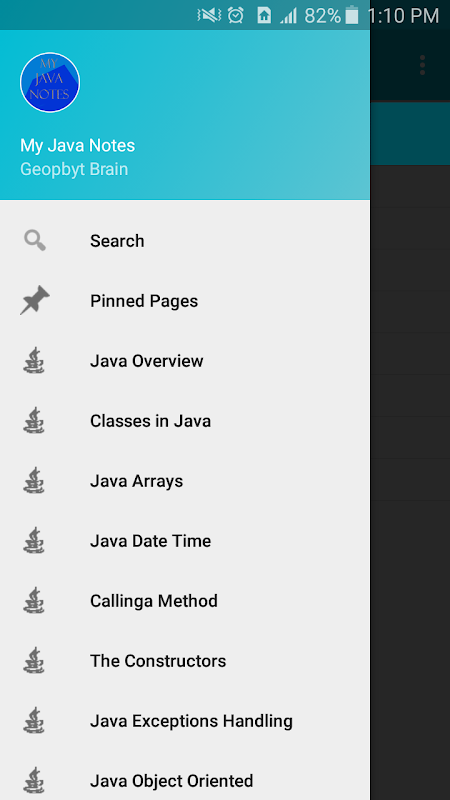Tap the Java cup icon beside Java Date Time
This screenshot has height=800, width=450.
point(34,540)
